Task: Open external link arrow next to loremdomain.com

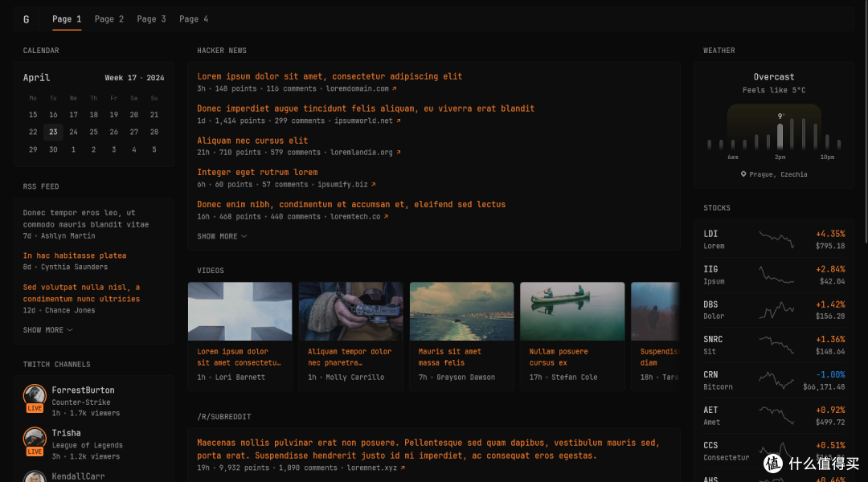Action: pyautogui.click(x=394, y=88)
